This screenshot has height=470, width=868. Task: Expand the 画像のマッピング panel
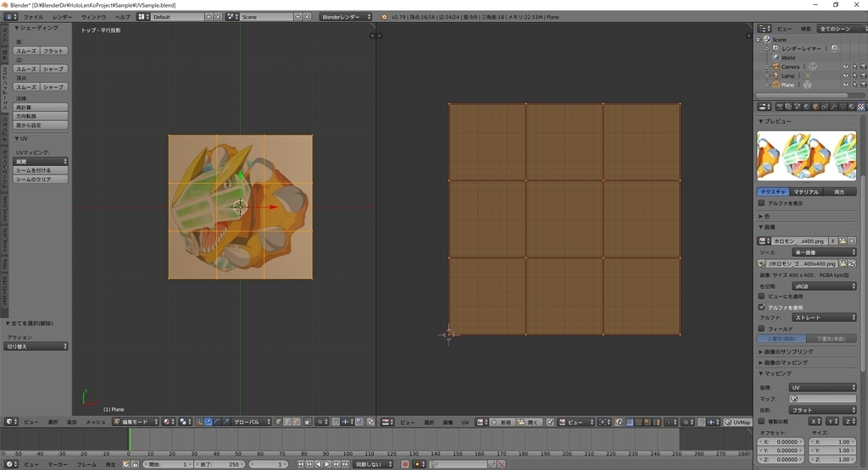tap(783, 362)
